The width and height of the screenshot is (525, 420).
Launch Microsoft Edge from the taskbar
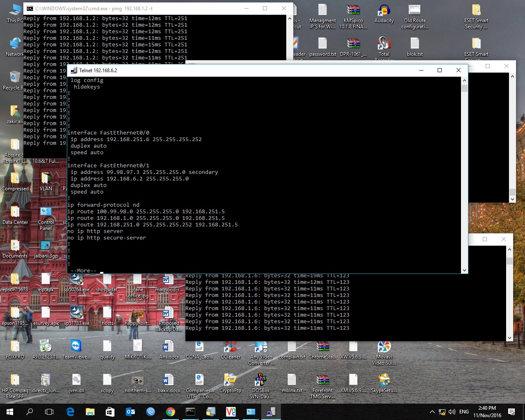[x=70, y=411]
